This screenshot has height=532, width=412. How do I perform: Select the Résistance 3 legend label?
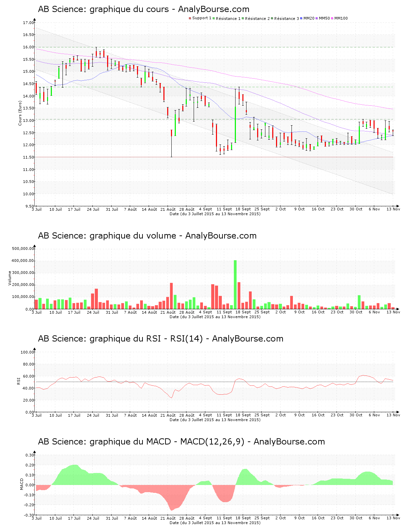(287, 19)
